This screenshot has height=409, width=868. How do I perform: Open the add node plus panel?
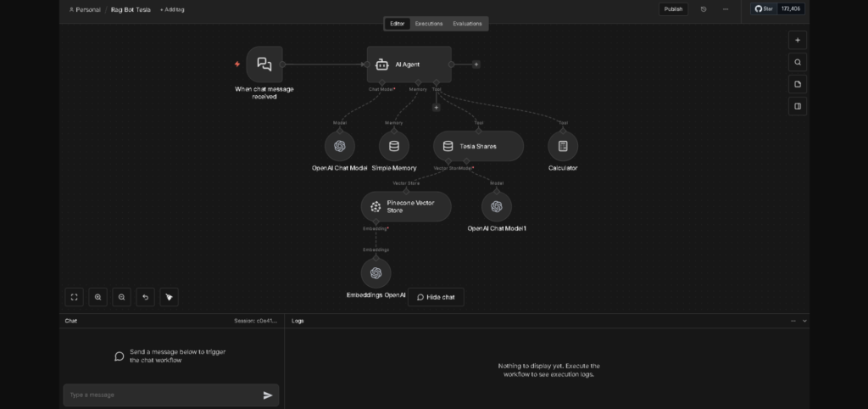pyautogui.click(x=797, y=40)
